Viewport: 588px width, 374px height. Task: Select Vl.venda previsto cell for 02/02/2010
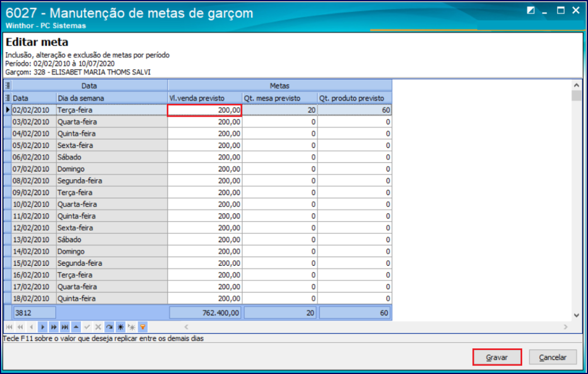(205, 110)
